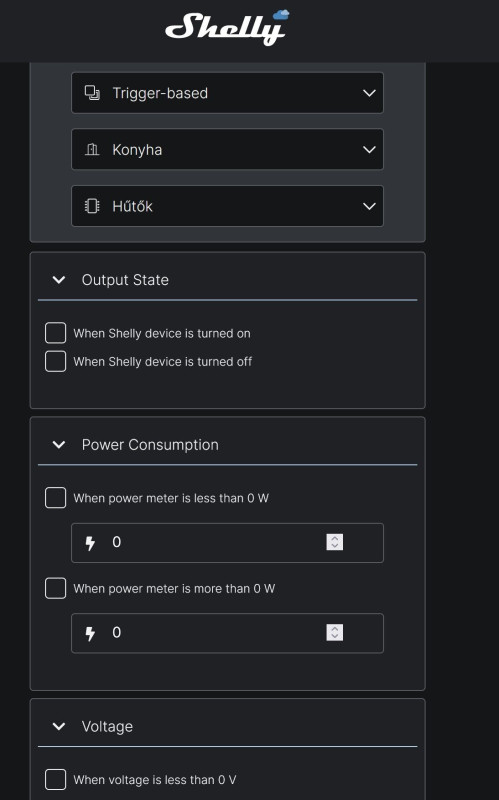Click the Shelly cloud logo

click(227, 28)
